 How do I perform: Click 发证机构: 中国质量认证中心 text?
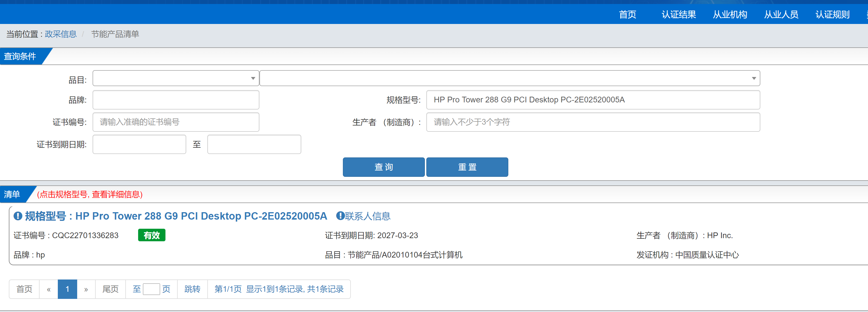pos(688,255)
